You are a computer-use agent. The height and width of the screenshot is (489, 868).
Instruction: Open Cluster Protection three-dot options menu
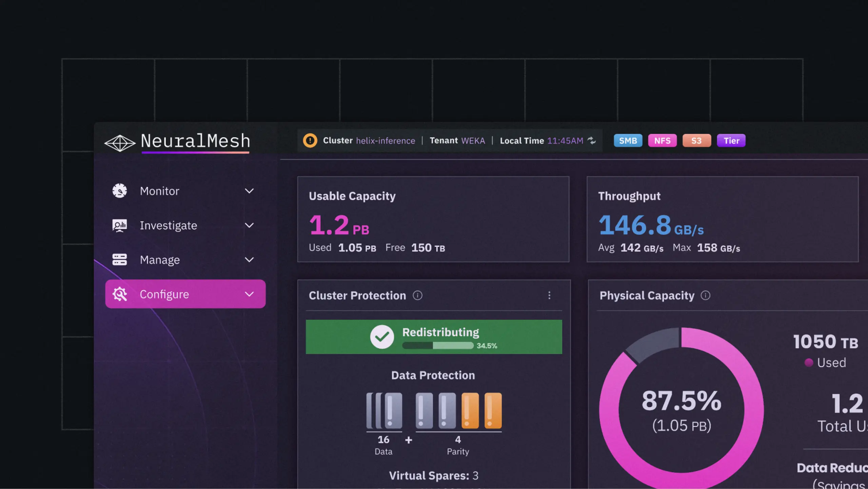549,295
